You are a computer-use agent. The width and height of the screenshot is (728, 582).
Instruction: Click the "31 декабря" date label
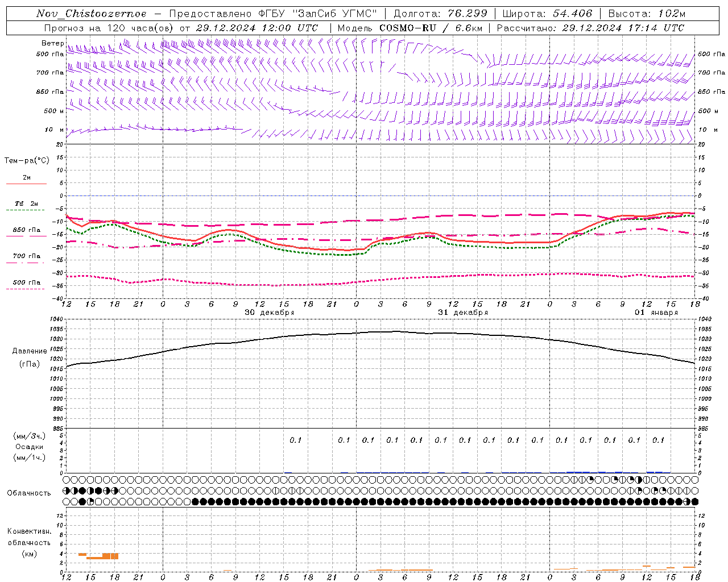click(x=463, y=313)
